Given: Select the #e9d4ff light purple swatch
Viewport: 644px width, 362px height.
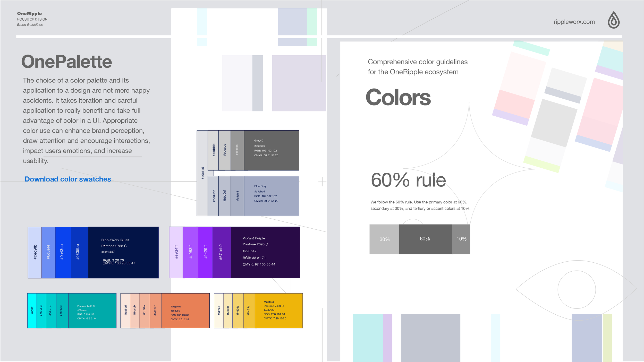Looking at the screenshot, I should pos(176,252).
